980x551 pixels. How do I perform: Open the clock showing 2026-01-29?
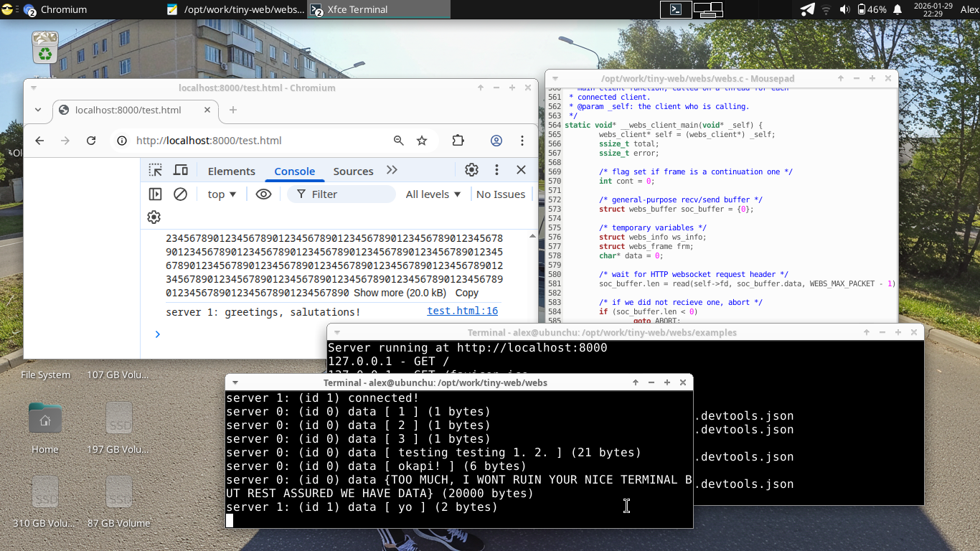(933, 9)
